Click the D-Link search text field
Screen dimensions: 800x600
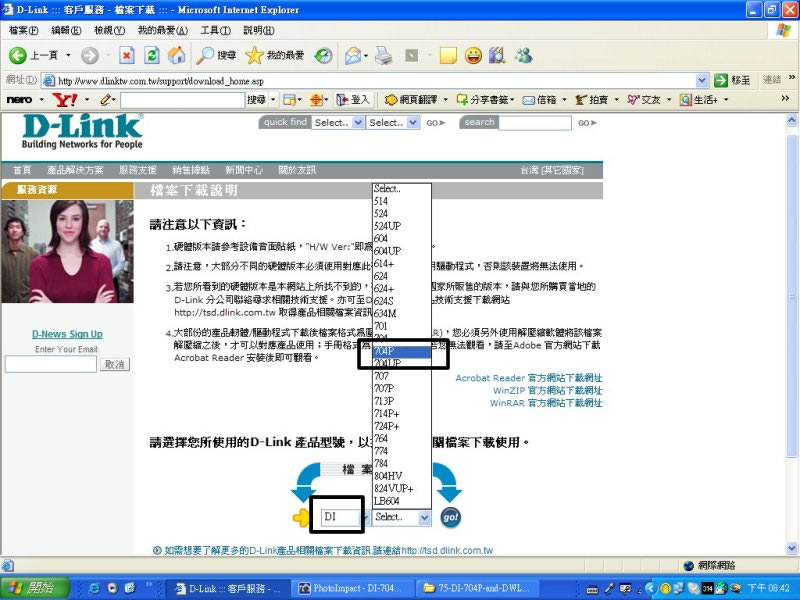point(535,122)
